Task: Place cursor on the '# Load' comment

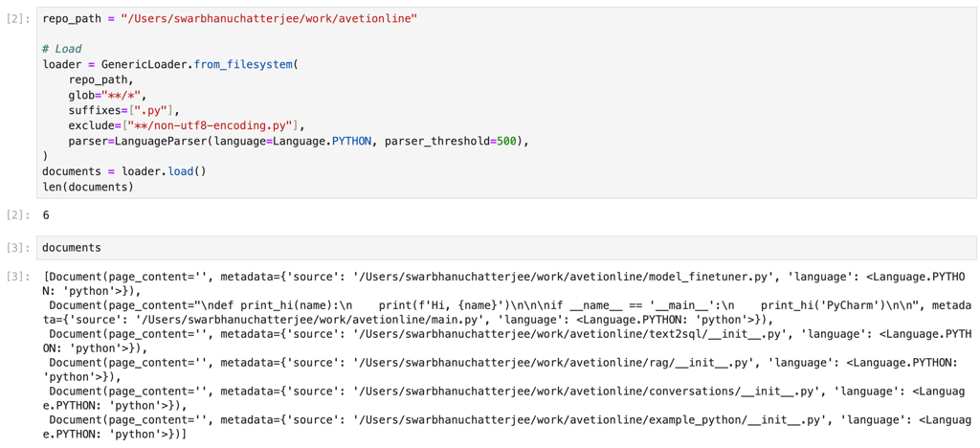Action: pos(62,49)
